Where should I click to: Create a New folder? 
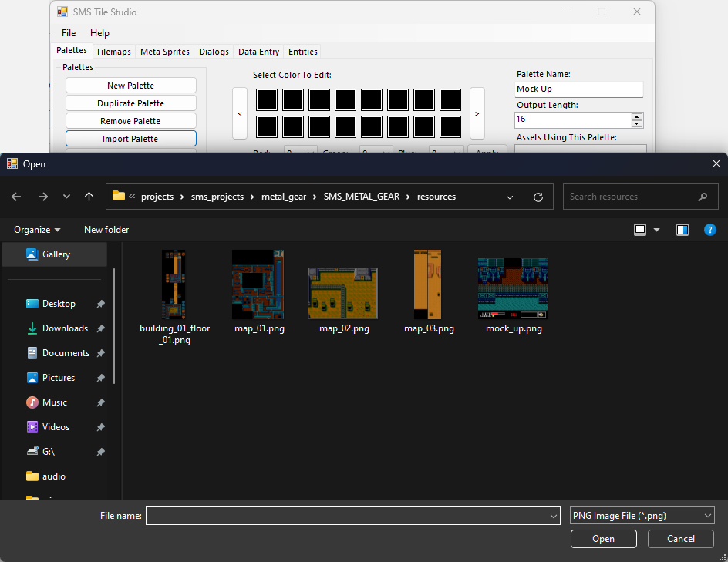click(106, 230)
